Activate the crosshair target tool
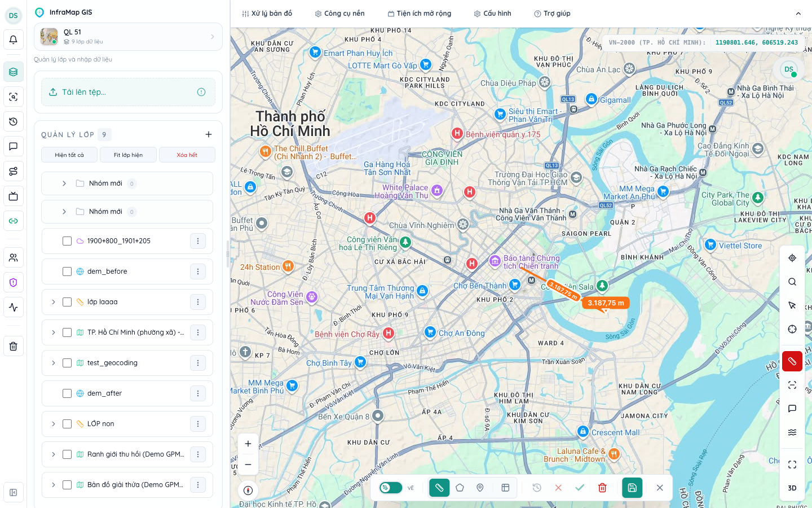Screen dimensions: 812x508 pyautogui.click(x=792, y=329)
